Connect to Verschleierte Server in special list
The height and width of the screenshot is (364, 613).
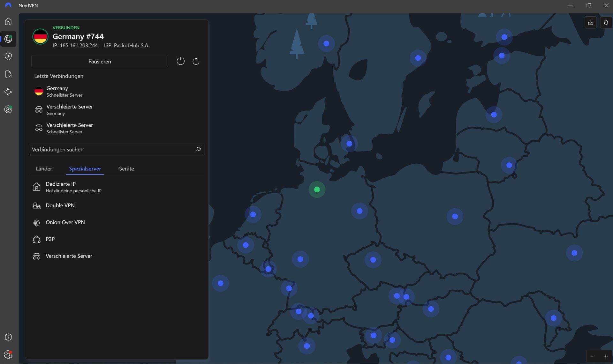tap(117, 256)
